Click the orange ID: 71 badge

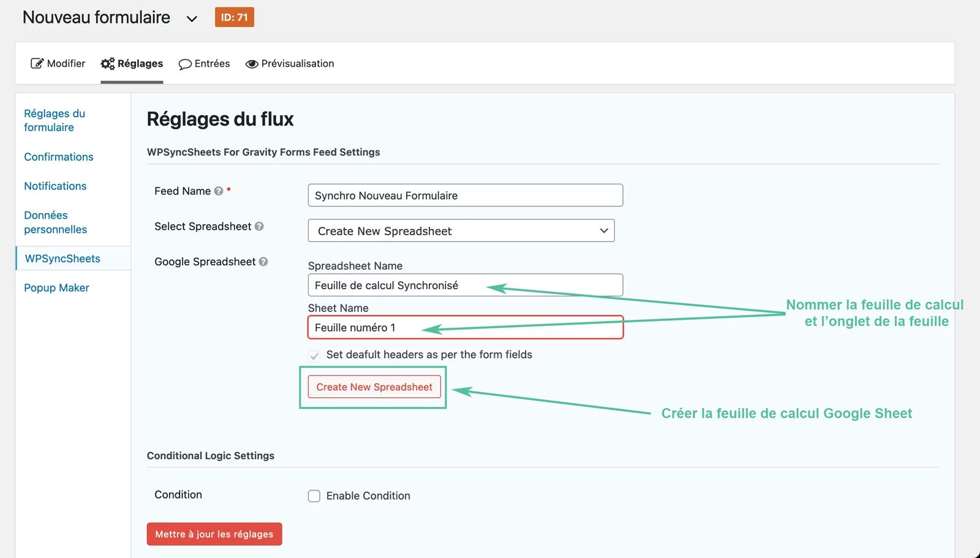point(234,17)
